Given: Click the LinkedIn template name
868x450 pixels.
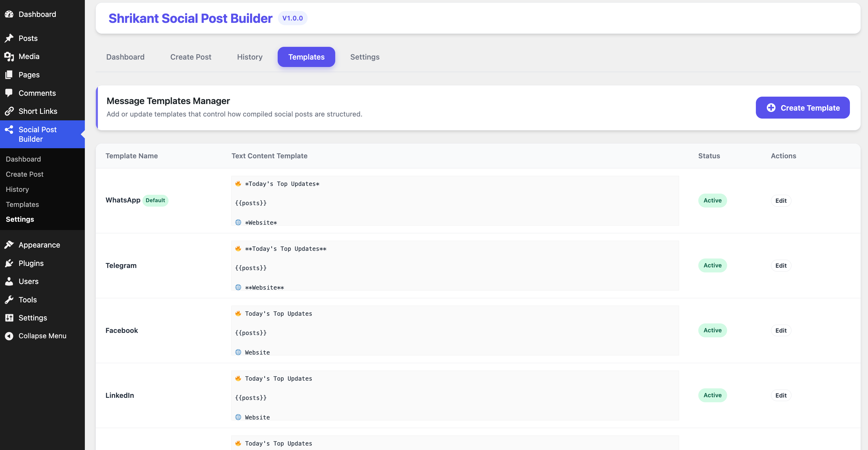Looking at the screenshot, I should point(120,395).
